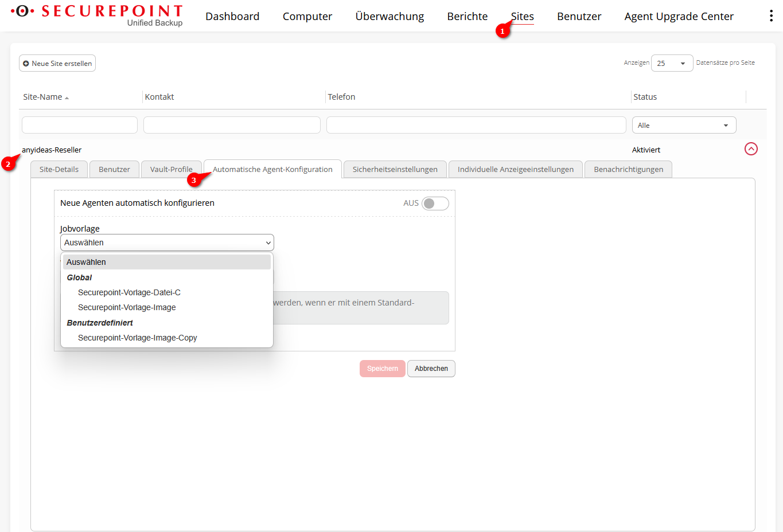The height and width of the screenshot is (532, 783).
Task: Sort by Site-Name column header
Action: [43, 97]
